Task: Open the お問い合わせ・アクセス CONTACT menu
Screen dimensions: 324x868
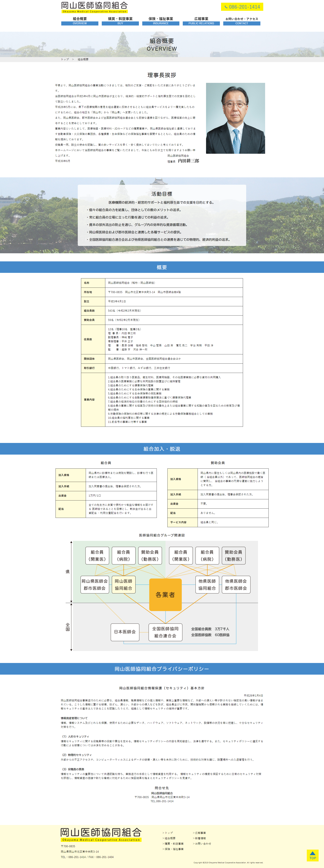Action: click(242, 21)
